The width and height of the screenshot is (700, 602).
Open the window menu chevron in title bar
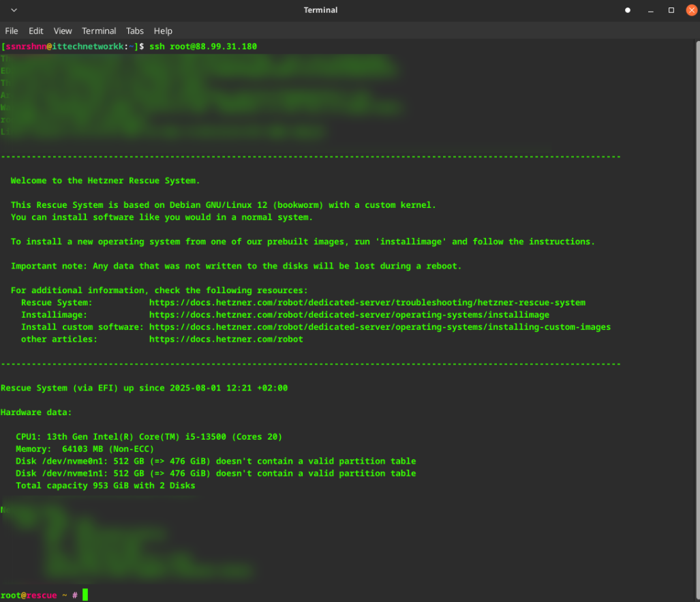click(14, 10)
